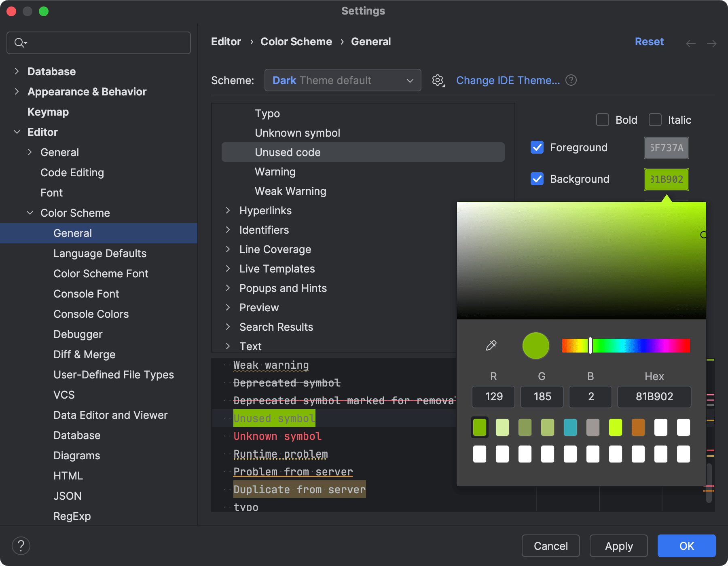
Task: Pick the teal recent color swatch
Action: pyautogui.click(x=570, y=427)
